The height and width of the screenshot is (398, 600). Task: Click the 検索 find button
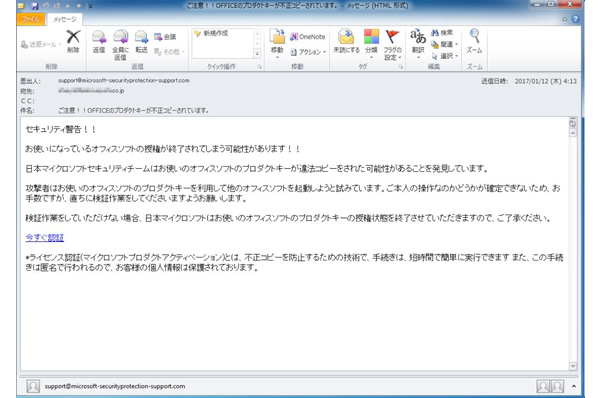(x=442, y=33)
